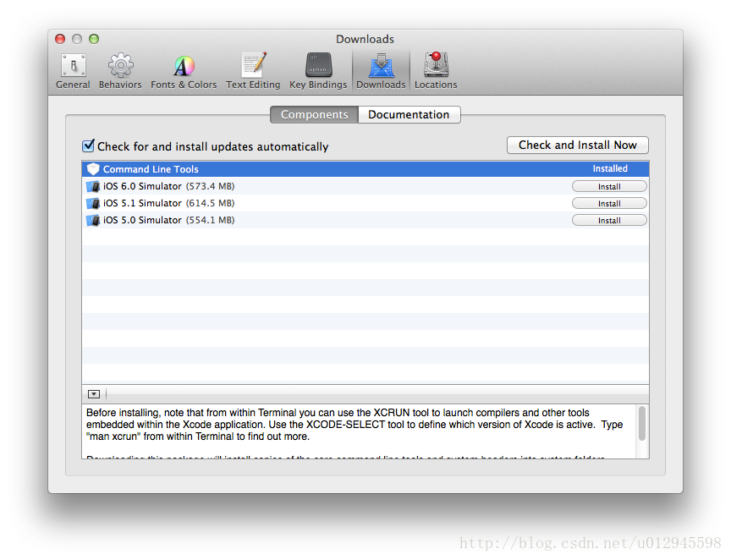Open the Key Bindings option-key icon

click(x=318, y=65)
